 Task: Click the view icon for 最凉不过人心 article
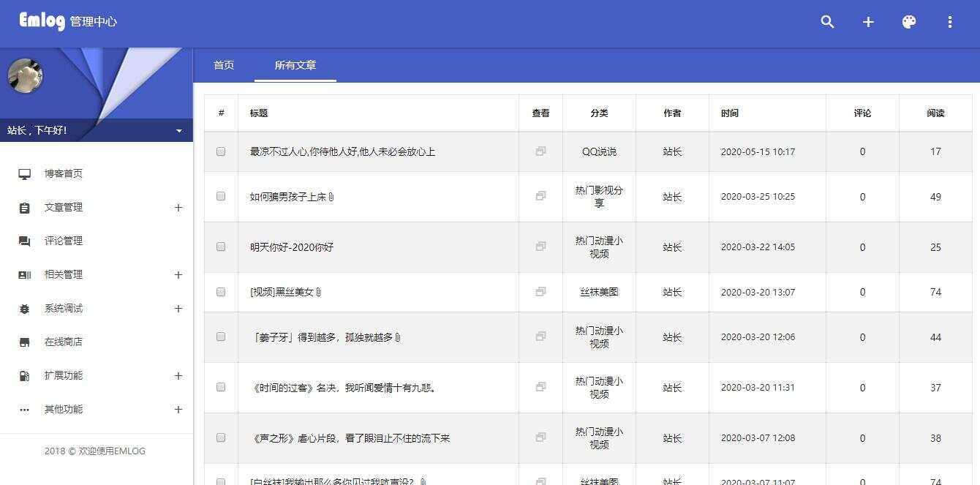(540, 151)
